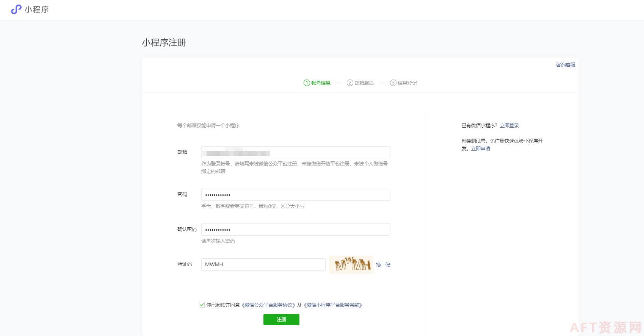Viewport: 644px width, 336px height.
Task: Click the 立即登录 login link
Action: click(x=509, y=125)
